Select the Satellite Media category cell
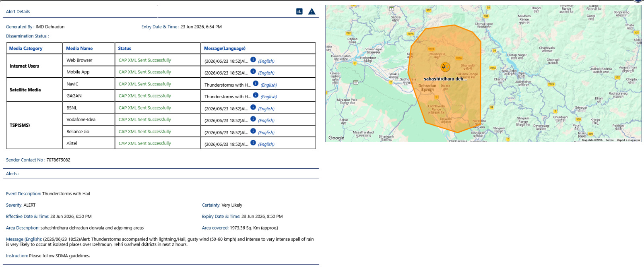The image size is (644, 269). click(x=35, y=90)
